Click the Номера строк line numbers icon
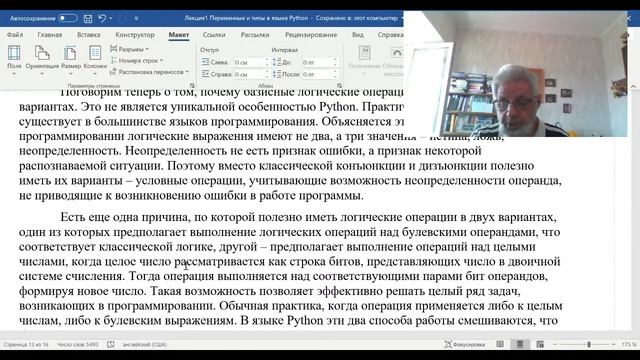Image resolution: width=640 pixels, height=360 pixels. tap(113, 60)
